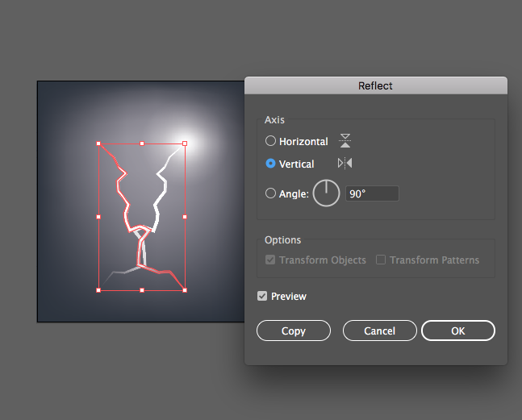
Task: Click the left-middle bounding box handle
Action: (98, 217)
